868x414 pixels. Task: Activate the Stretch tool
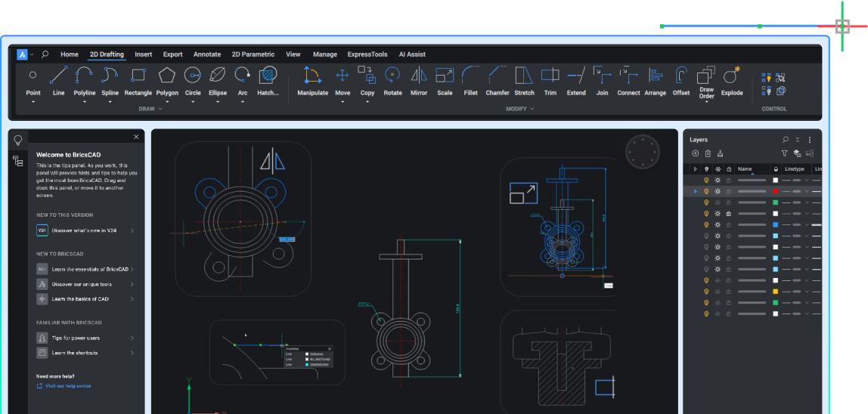(x=524, y=81)
